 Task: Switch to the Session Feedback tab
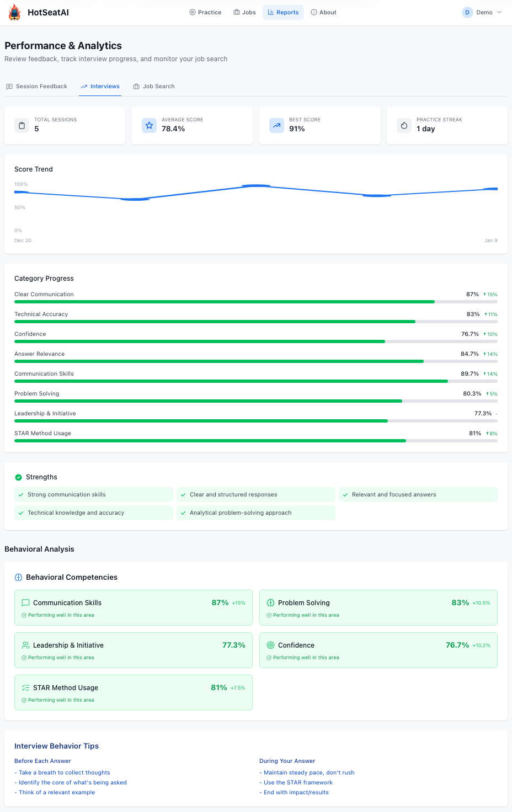pos(37,87)
